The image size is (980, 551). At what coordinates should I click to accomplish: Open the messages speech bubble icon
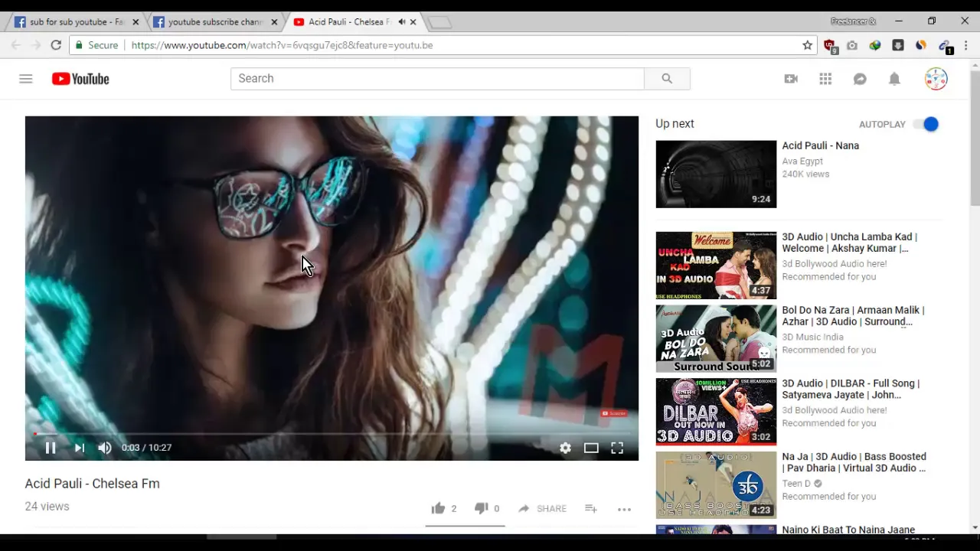click(x=860, y=79)
